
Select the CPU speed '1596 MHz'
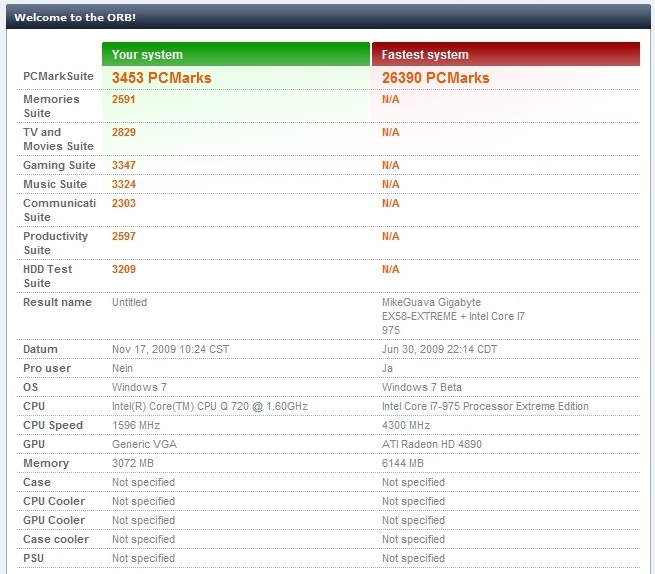(x=136, y=425)
